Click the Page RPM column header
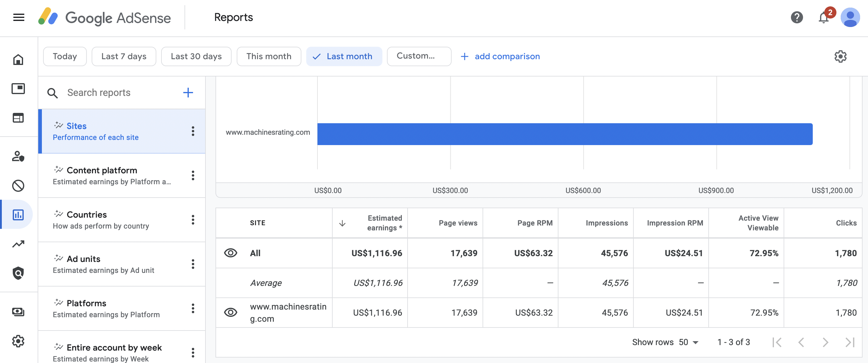This screenshot has height=363, width=868. pyautogui.click(x=535, y=223)
